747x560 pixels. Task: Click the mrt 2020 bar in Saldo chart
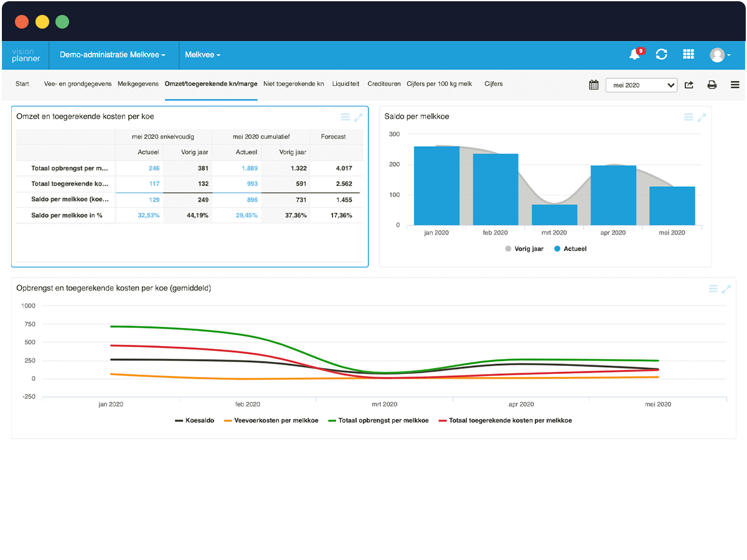[x=554, y=215]
